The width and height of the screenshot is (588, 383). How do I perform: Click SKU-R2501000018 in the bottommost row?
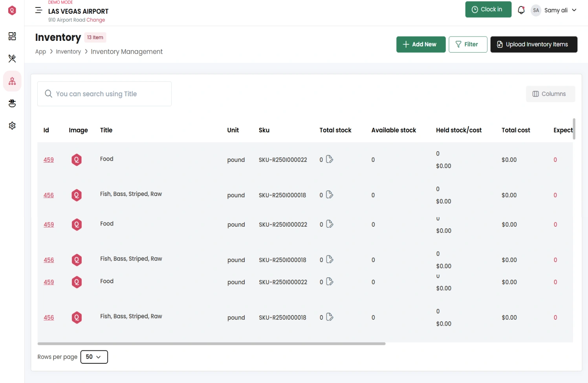(282, 317)
